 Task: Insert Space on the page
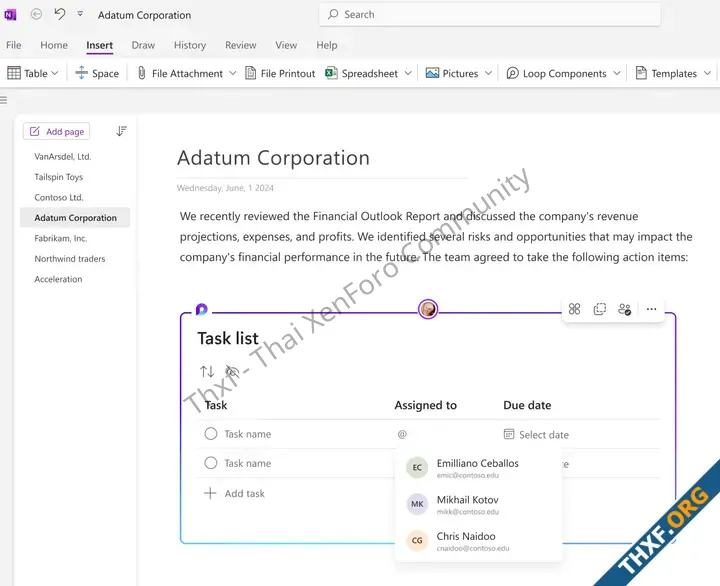tap(97, 73)
